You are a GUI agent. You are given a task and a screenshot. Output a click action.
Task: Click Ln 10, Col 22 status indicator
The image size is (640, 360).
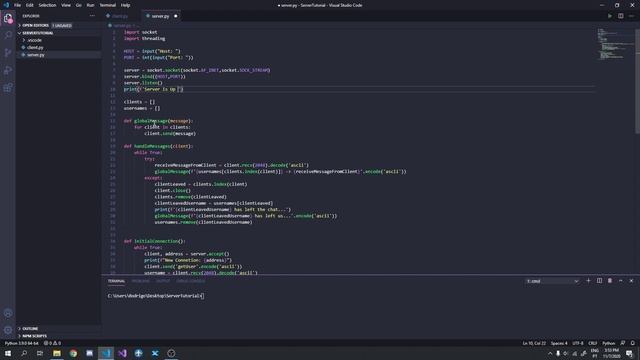coord(534,343)
